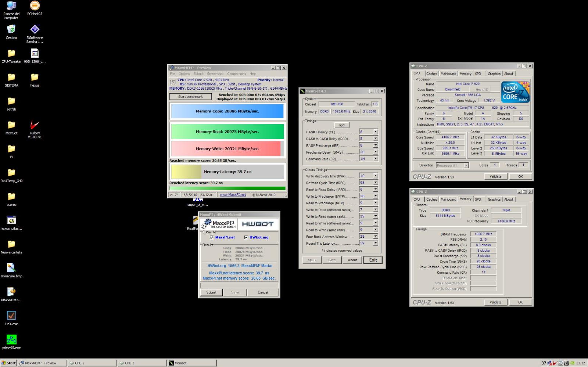588x367 pixels.
Task: Open CPU-Tweaker folder icon
Action: pyautogui.click(x=11, y=56)
